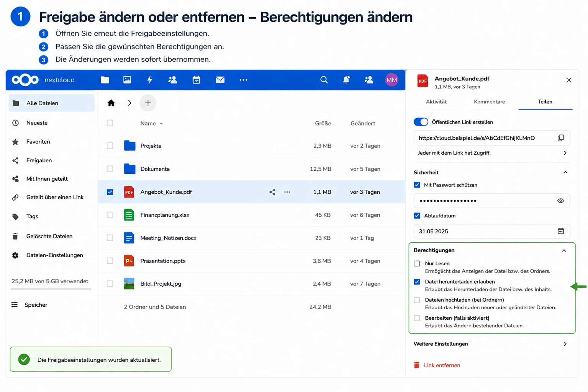Collapse the Berechtigungen section

pos(564,250)
